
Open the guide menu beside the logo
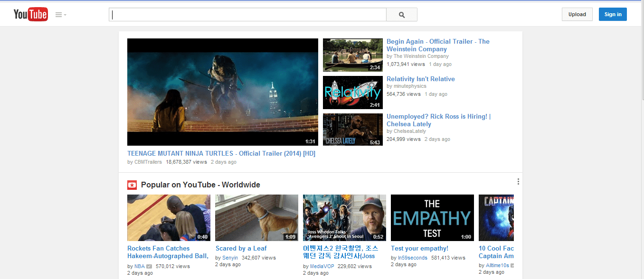click(60, 15)
